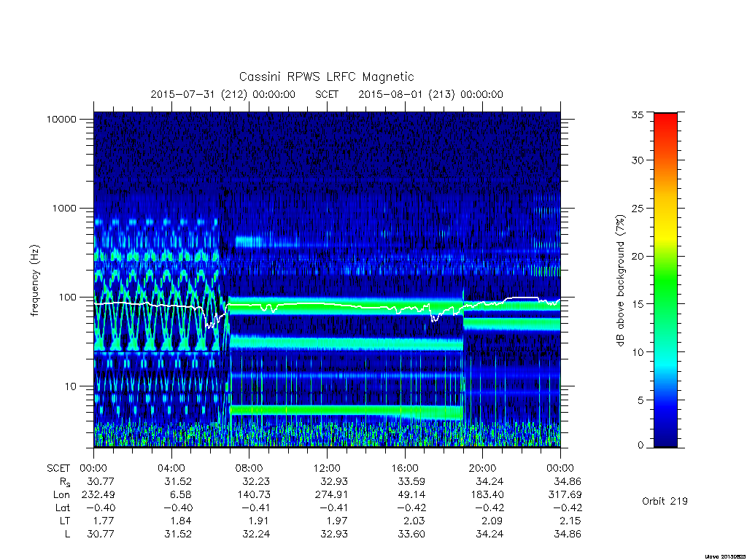
Task: Click the start date '2015-07-31 (212) 00:00:00'
Action: [x=223, y=94]
